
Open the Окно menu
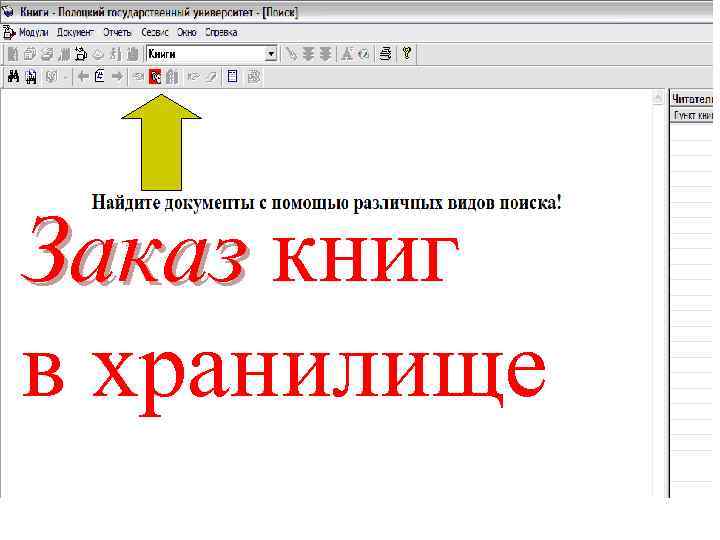tap(186, 33)
